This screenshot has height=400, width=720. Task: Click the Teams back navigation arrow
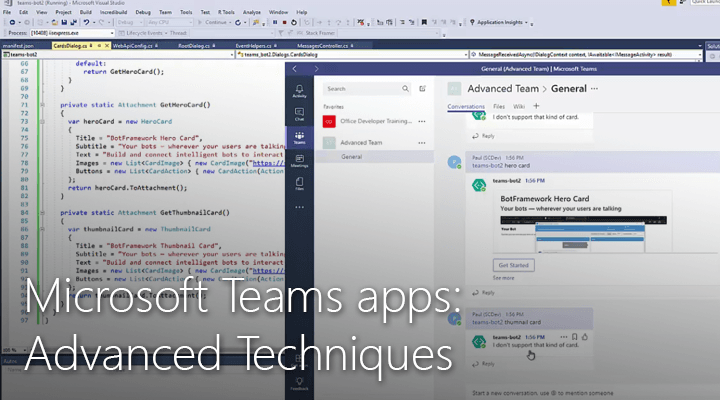(295, 69)
